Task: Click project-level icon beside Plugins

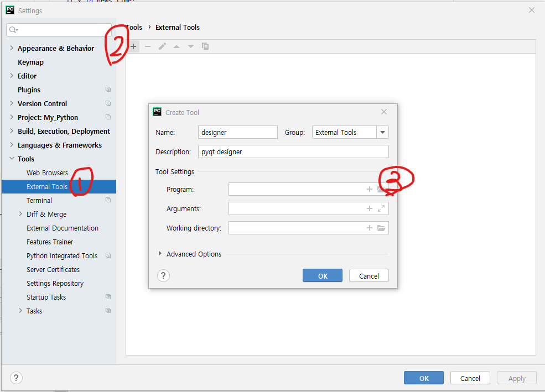Action: pos(108,90)
